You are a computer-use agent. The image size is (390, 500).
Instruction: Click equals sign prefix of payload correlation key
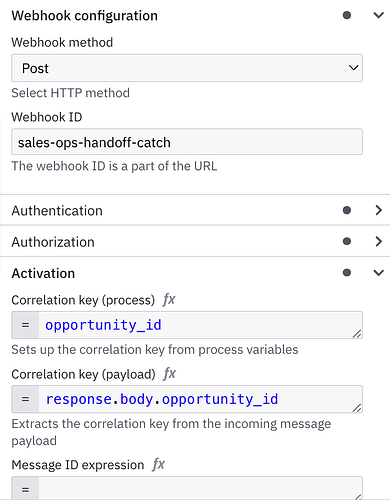click(x=25, y=399)
